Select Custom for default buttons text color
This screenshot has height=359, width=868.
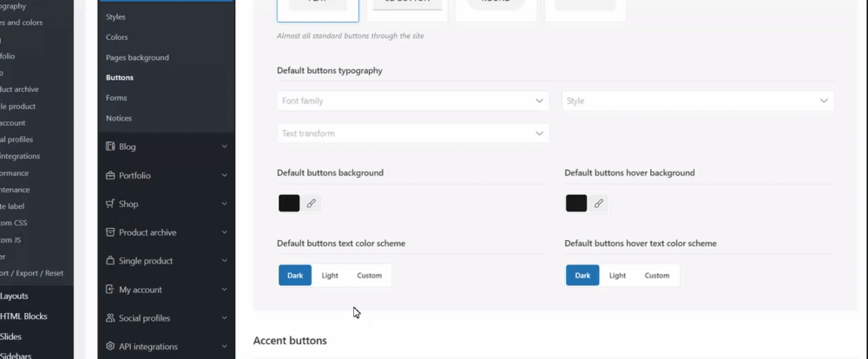click(x=369, y=276)
